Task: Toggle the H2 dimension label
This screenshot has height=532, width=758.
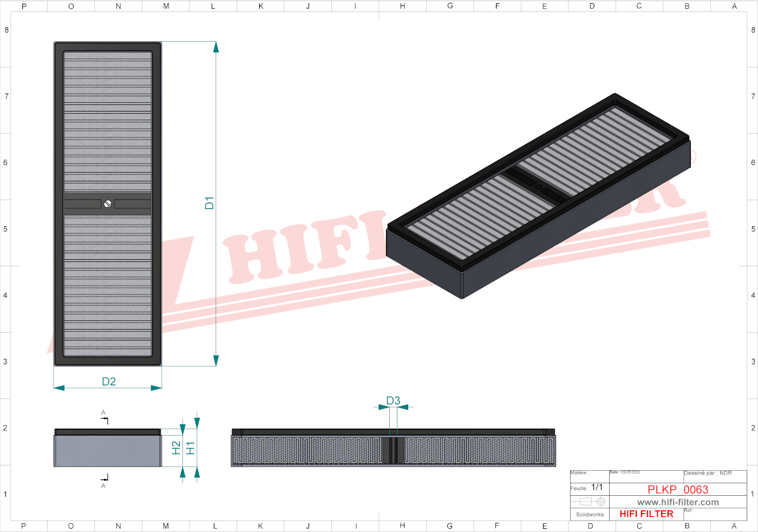Action: pyautogui.click(x=176, y=447)
